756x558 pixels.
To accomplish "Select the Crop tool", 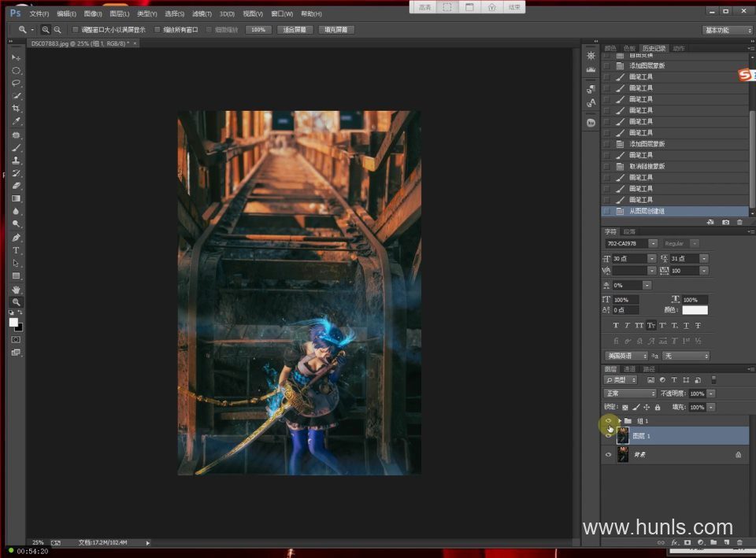I will coord(16,109).
